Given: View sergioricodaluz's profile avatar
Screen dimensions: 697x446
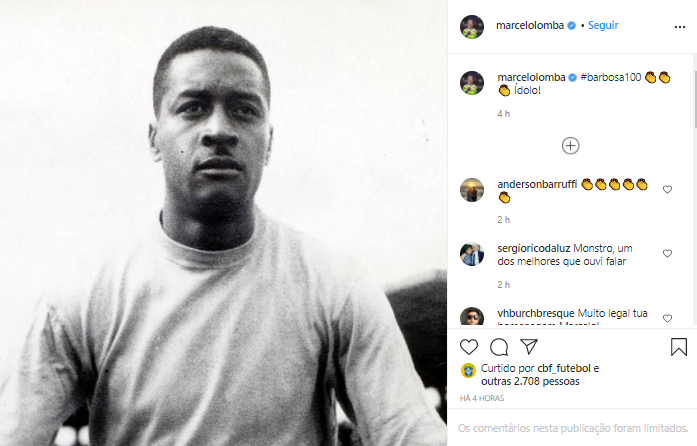Looking at the screenshot, I should point(472,254).
